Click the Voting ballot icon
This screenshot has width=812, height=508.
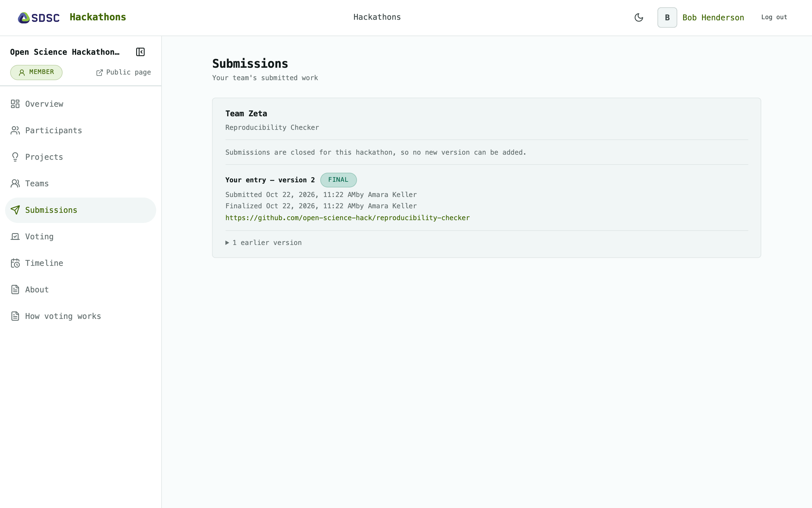click(15, 237)
